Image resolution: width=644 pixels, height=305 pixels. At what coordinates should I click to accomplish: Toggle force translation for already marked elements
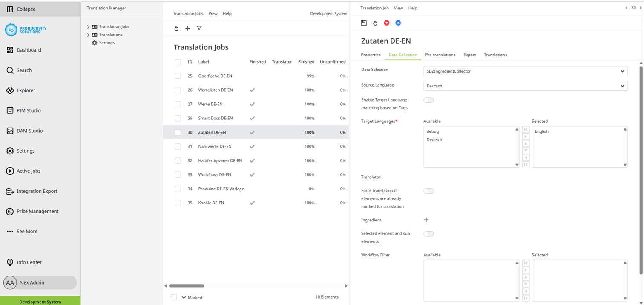pos(428,191)
